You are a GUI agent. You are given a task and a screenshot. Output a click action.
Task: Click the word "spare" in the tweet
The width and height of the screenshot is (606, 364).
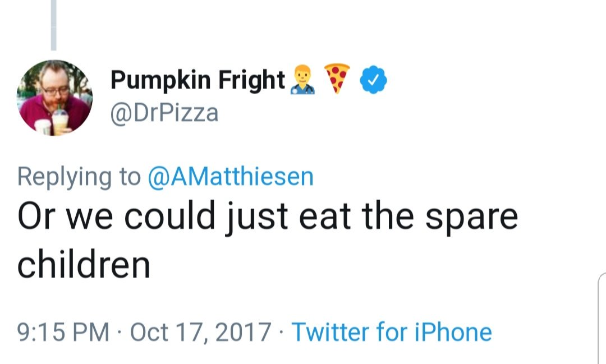coord(470,218)
